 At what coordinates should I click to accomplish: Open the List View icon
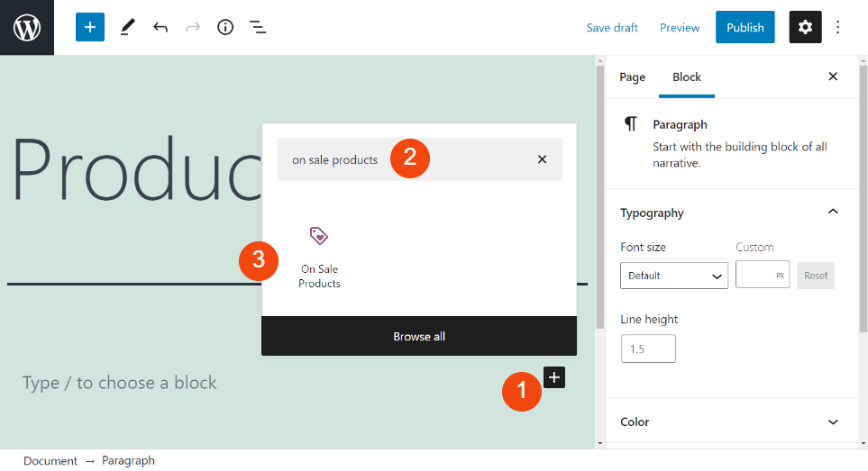258,27
